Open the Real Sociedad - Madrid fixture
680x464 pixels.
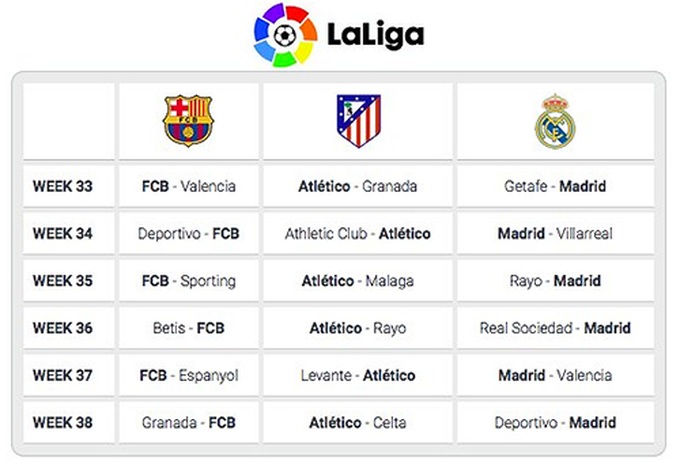tap(555, 328)
